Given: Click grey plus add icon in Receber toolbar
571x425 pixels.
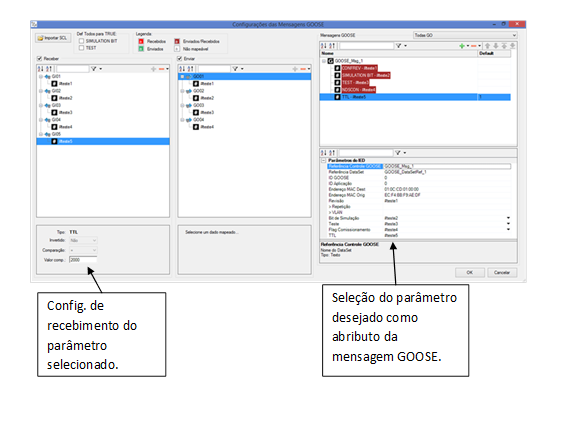Looking at the screenshot, I should 153,69.
